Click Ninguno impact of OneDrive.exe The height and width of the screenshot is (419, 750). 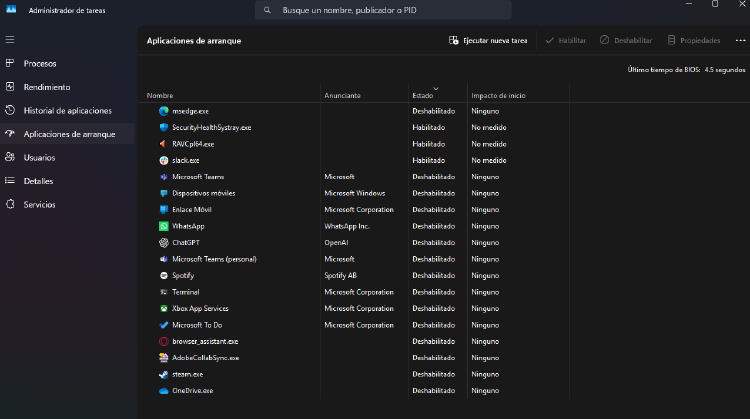[485, 391]
